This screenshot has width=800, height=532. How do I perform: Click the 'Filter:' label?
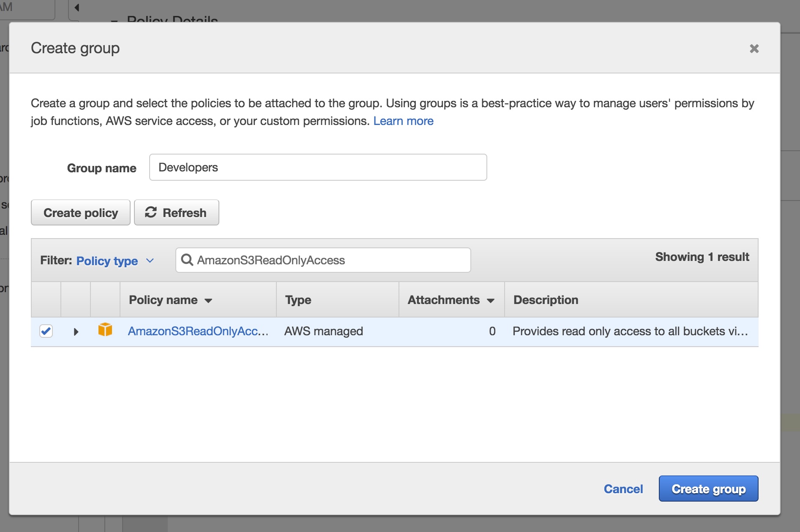56,260
